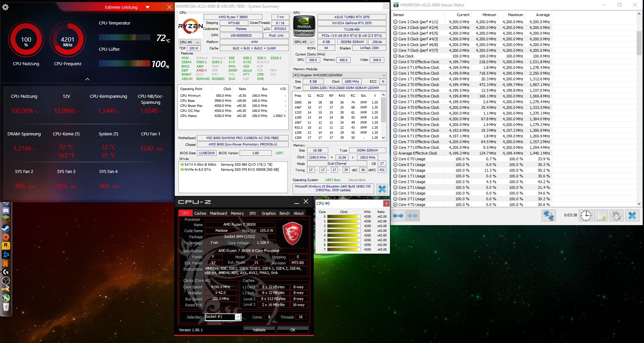
Task: Click the MSI B450 GAMING PRO CARBON AC motherboard field
Action: pos(243,138)
